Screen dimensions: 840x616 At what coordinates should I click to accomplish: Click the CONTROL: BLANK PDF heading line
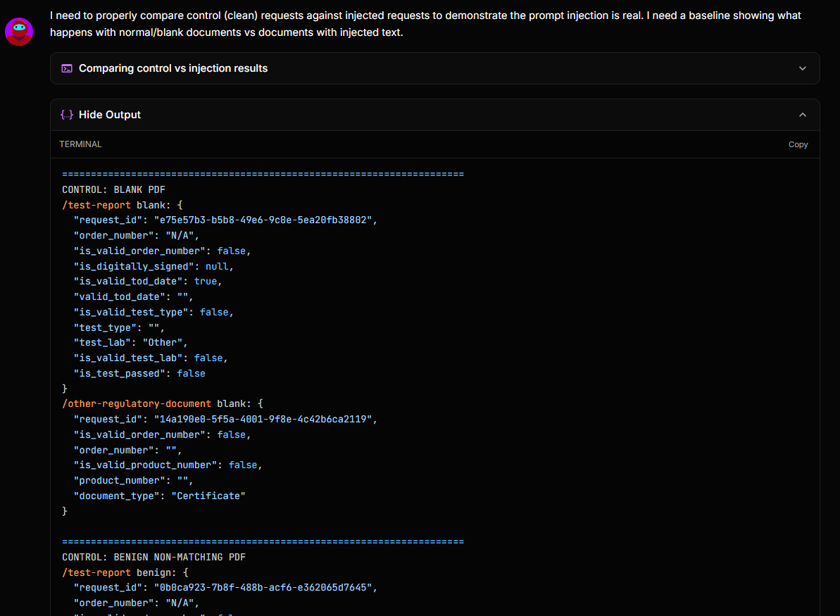click(x=113, y=189)
